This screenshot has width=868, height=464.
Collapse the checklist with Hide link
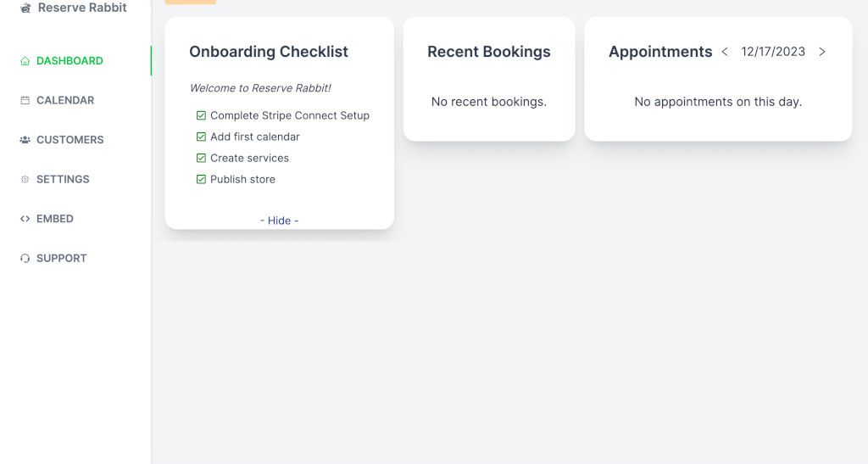click(x=280, y=221)
